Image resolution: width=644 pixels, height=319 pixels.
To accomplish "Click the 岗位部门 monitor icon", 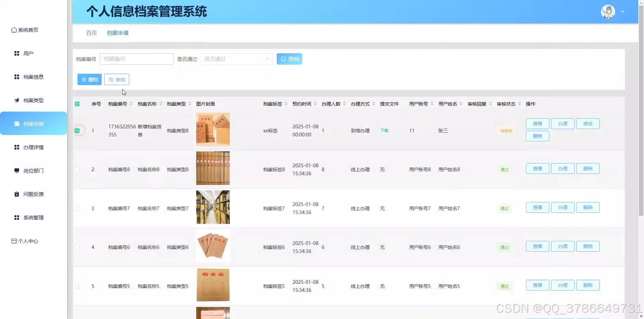I will [x=16, y=170].
